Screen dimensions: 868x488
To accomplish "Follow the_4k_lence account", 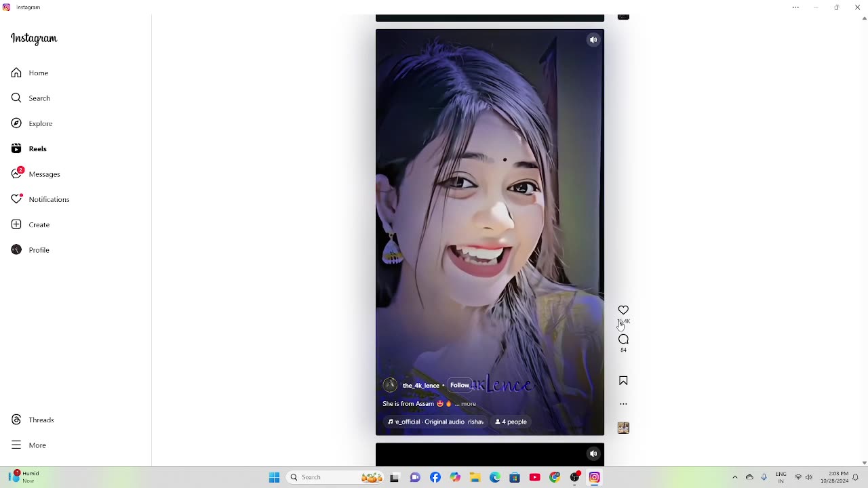I will point(460,385).
